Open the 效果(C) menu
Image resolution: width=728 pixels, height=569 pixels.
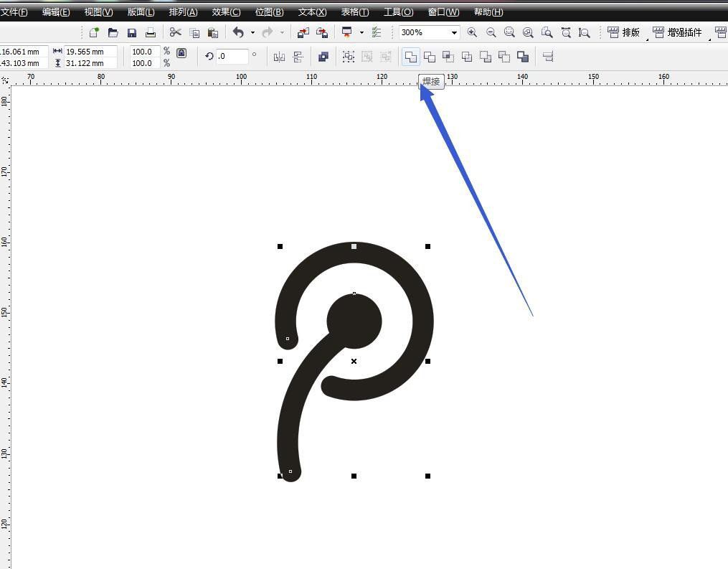point(226,12)
